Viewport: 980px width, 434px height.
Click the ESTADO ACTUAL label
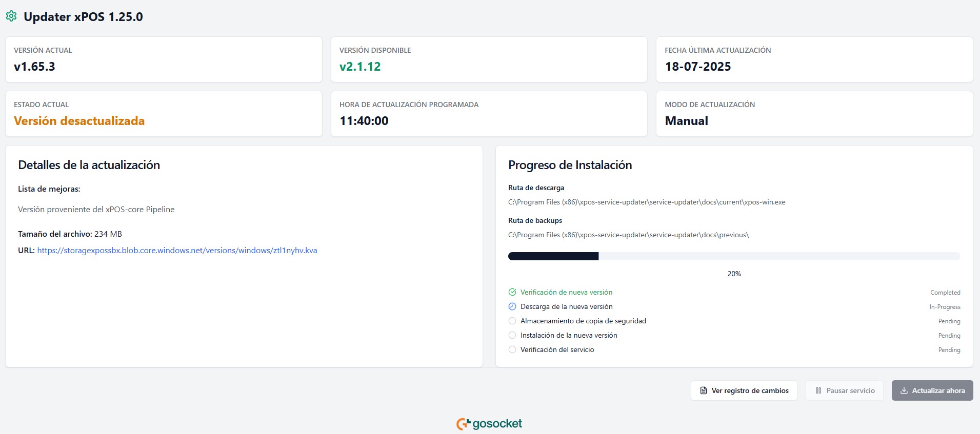click(x=41, y=105)
